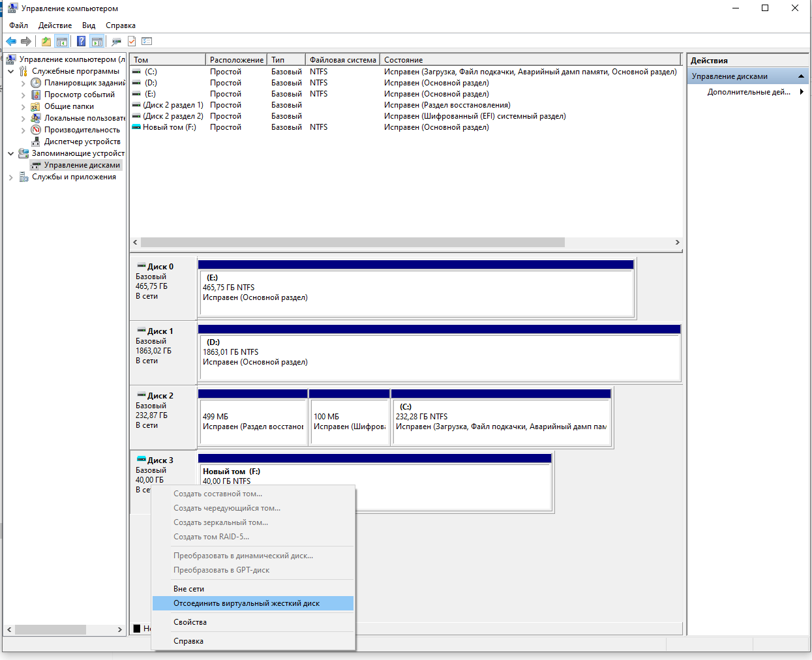Choose Справка in the context menu
The height and width of the screenshot is (660, 812).
(253, 641)
